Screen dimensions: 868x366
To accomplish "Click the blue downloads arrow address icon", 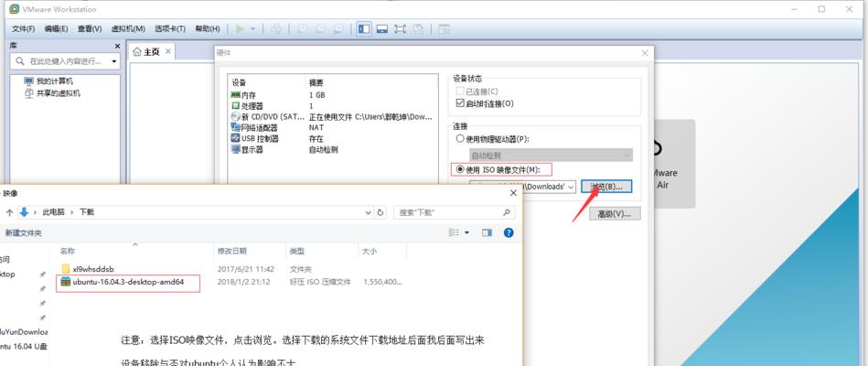I will [x=23, y=212].
